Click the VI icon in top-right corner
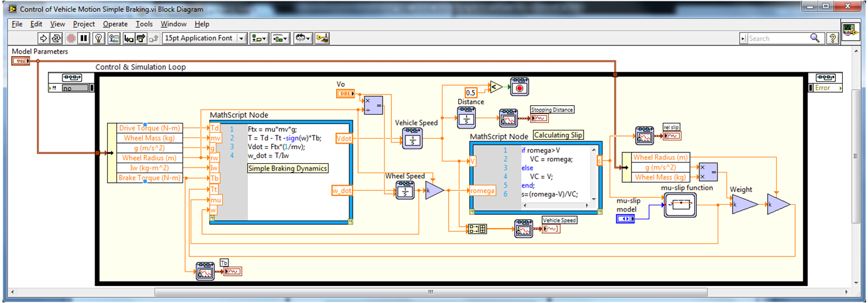This screenshot has width=868, height=303. (x=851, y=30)
